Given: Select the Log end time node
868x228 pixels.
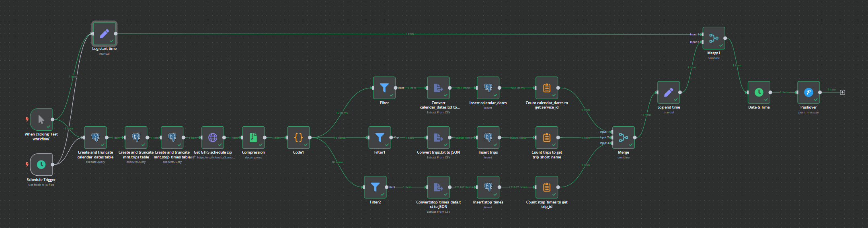Looking at the screenshot, I should point(669,92).
